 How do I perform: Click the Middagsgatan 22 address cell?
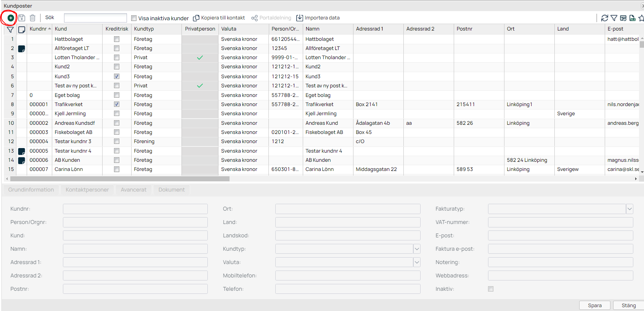(378, 169)
